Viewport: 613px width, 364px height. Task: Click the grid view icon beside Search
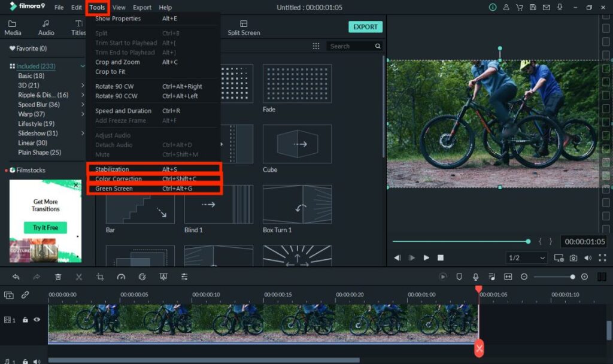(x=316, y=46)
